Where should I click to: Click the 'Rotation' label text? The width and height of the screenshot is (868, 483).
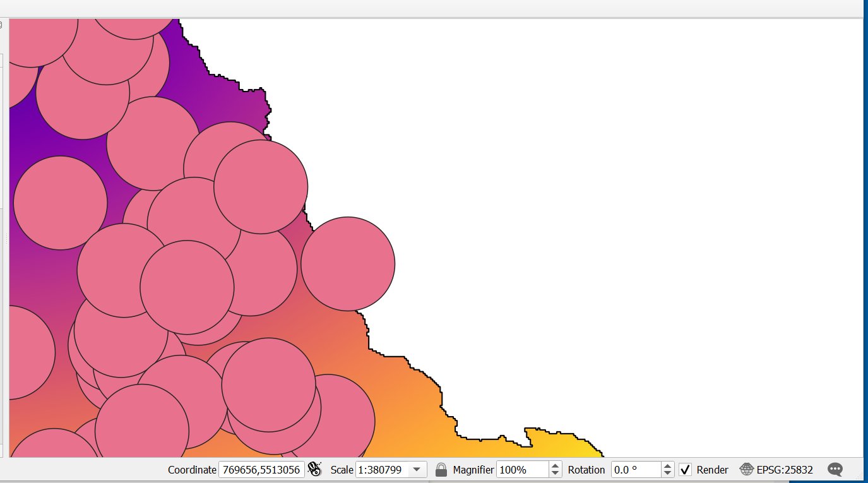[586, 470]
